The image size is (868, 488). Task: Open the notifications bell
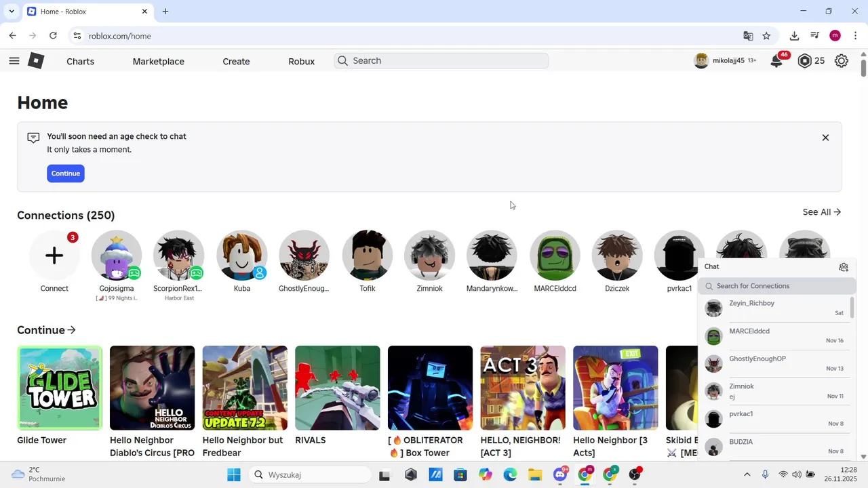[x=776, y=61]
